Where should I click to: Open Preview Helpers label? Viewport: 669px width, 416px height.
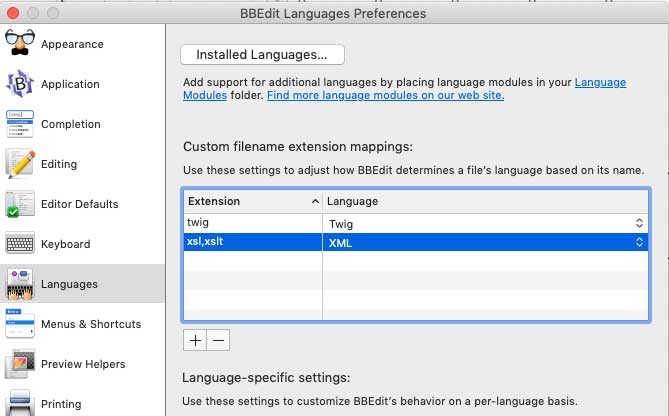click(83, 364)
